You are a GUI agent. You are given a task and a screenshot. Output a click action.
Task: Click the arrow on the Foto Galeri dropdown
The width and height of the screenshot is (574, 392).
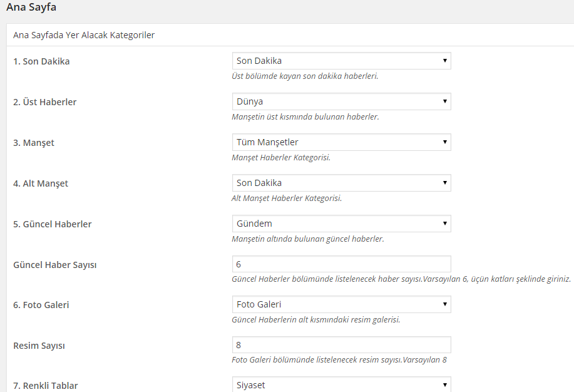[445, 304]
